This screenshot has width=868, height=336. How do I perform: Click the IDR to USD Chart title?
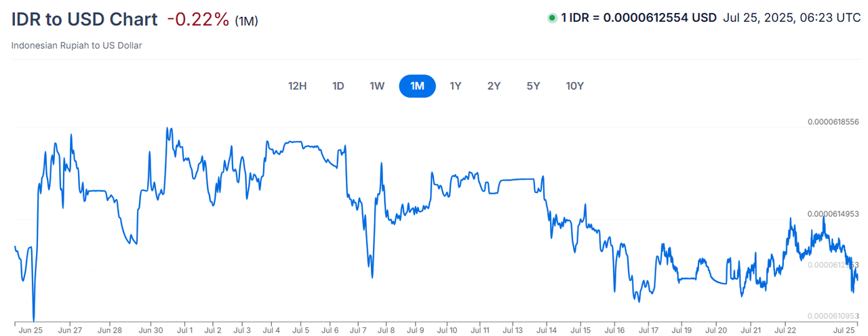[85, 20]
